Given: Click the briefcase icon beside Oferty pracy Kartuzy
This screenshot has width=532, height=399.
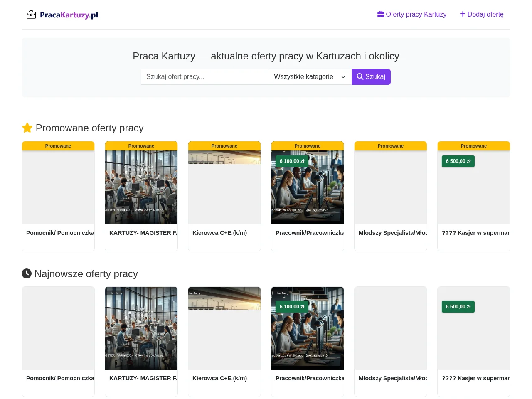Looking at the screenshot, I should click(x=381, y=14).
